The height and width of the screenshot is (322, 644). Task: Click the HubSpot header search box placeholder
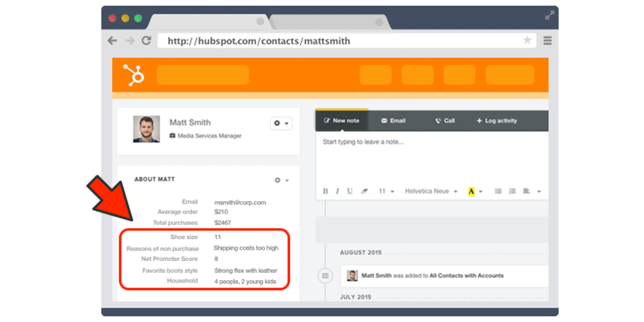pyautogui.click(x=203, y=75)
